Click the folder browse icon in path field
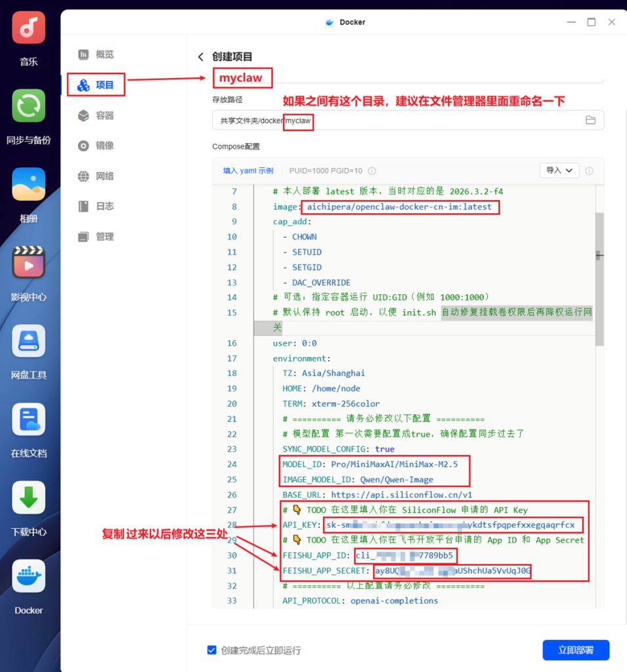The image size is (627, 672). [x=590, y=120]
